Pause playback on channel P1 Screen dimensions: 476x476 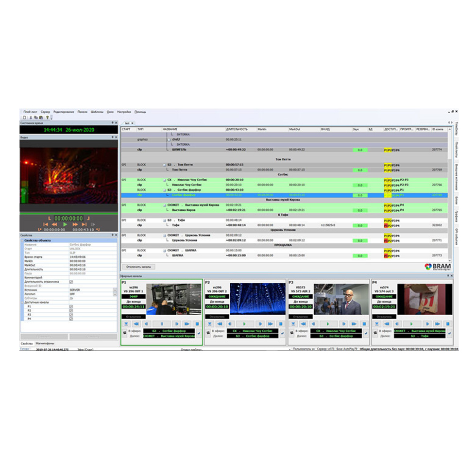(162, 323)
